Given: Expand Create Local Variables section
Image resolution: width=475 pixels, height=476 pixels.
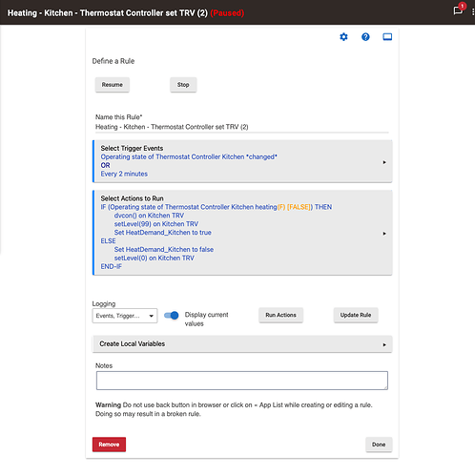Looking at the screenshot, I should (242, 344).
